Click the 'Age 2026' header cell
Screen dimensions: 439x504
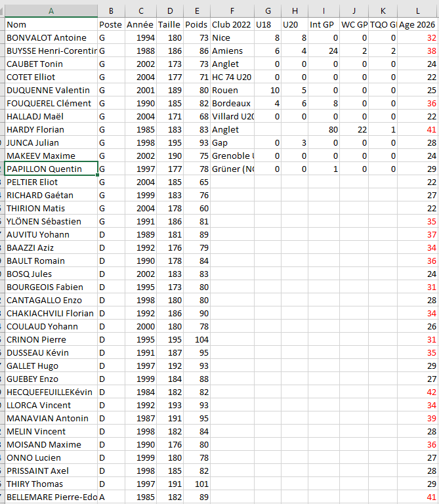tap(418, 24)
